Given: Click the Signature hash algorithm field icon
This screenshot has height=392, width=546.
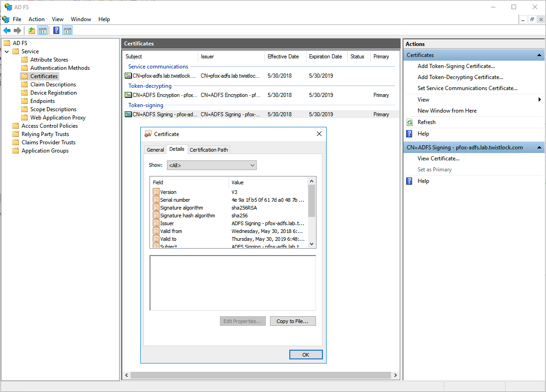Looking at the screenshot, I should click(x=156, y=216).
